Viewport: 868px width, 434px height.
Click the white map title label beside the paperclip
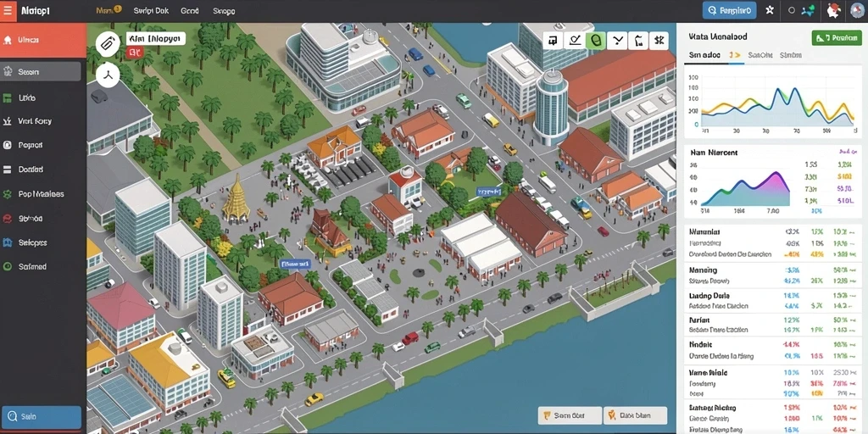156,38
